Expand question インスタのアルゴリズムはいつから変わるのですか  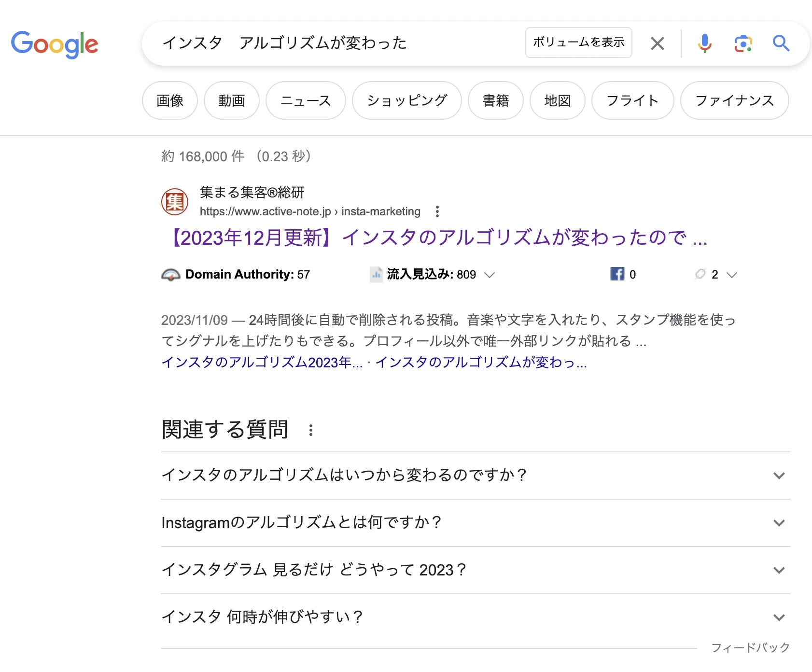click(476, 476)
